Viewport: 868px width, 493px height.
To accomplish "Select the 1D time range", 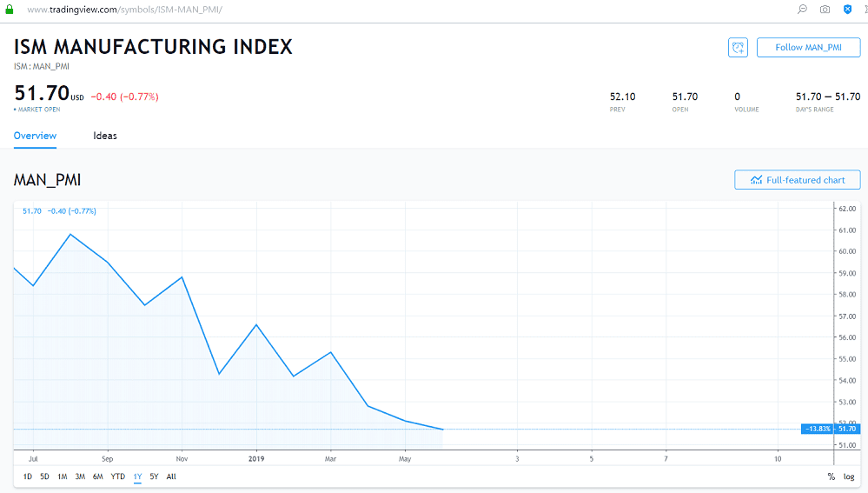I will click(27, 476).
